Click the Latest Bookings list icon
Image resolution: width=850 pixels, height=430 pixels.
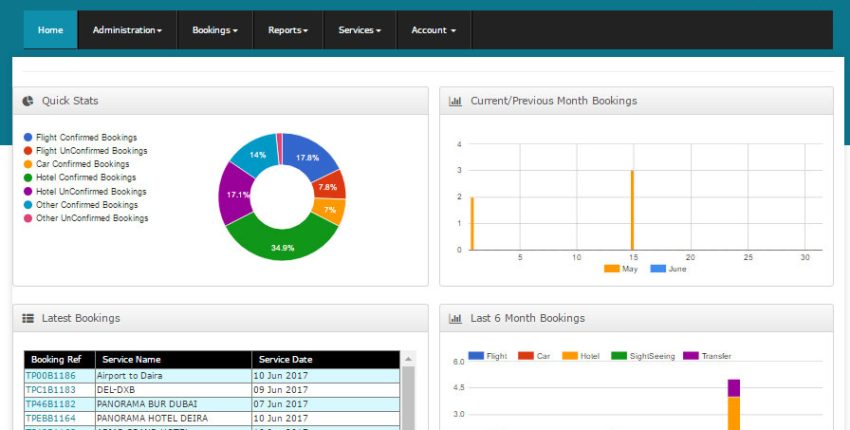28,318
